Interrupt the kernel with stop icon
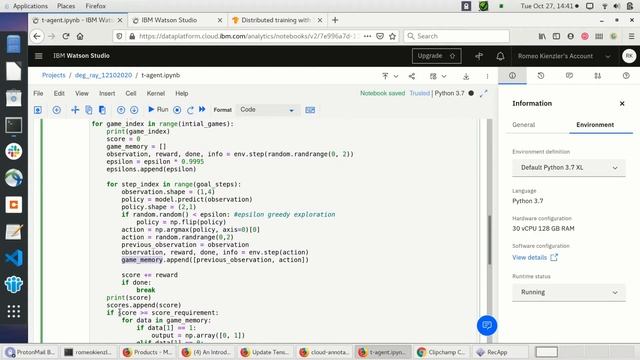This screenshot has height=360, width=640. (177, 110)
